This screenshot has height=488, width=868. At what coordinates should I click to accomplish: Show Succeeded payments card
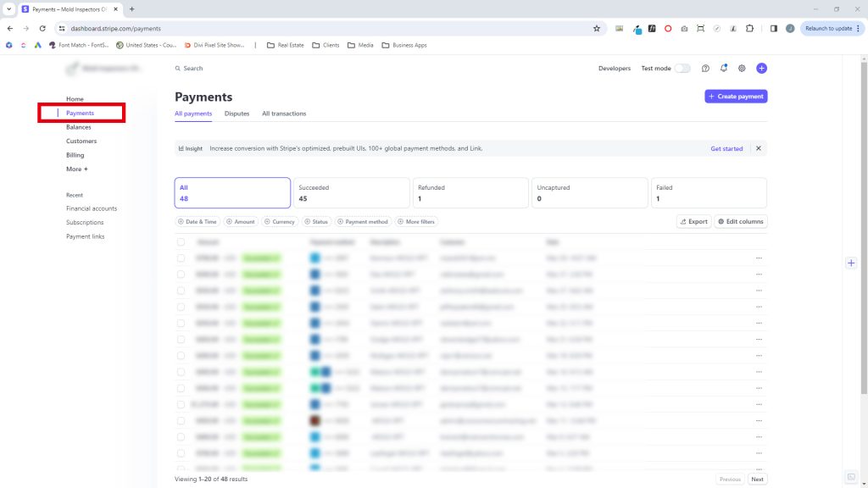(352, 192)
